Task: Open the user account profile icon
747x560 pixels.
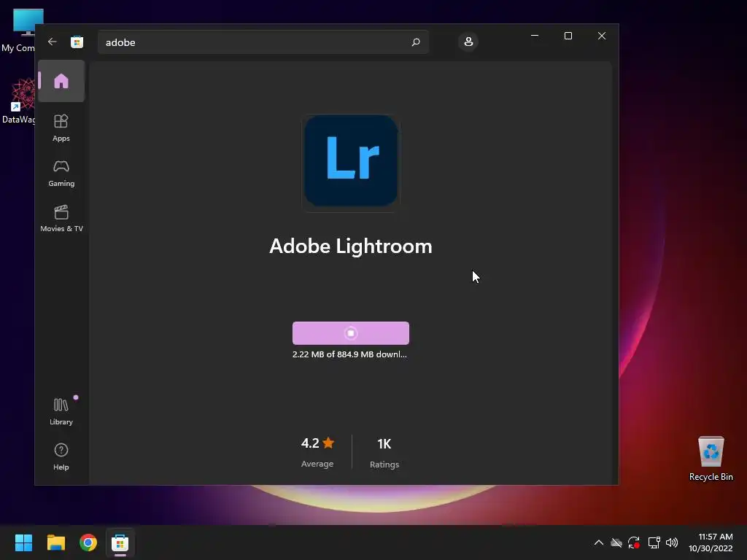Action: tap(468, 42)
